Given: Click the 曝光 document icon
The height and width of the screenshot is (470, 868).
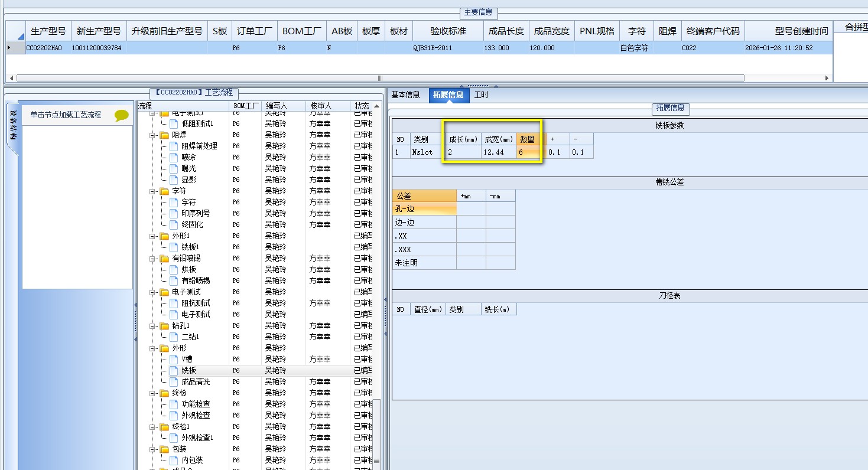Looking at the screenshot, I should pyautogui.click(x=174, y=169).
